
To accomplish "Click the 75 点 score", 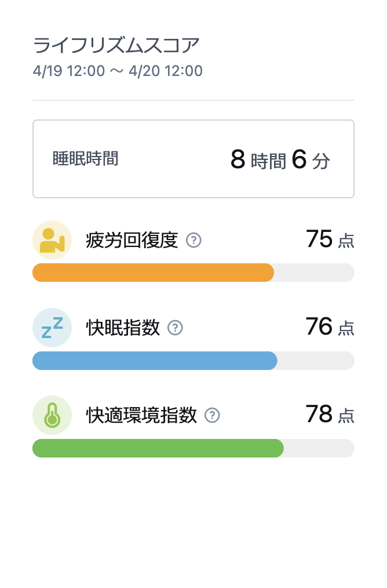I will [x=330, y=239].
